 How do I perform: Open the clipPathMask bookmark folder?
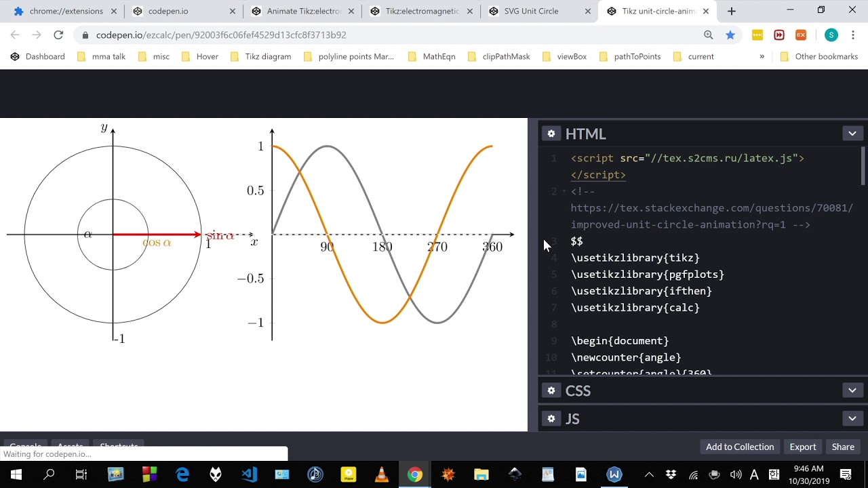point(498,56)
